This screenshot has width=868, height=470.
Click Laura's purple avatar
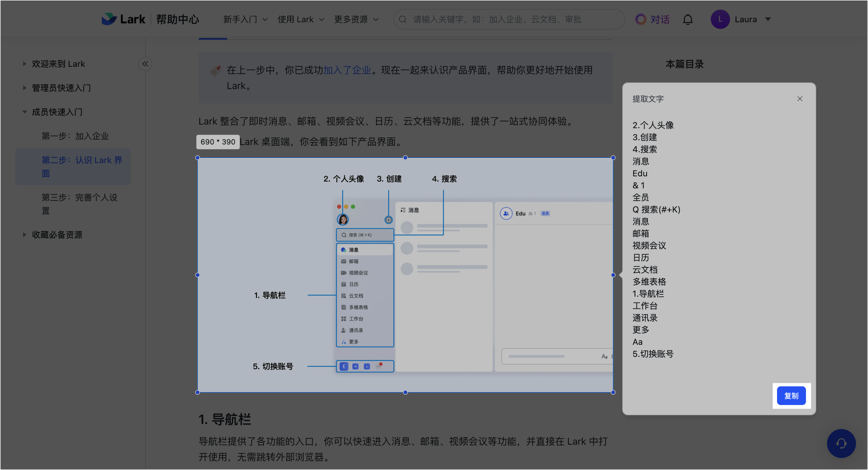[x=720, y=19]
